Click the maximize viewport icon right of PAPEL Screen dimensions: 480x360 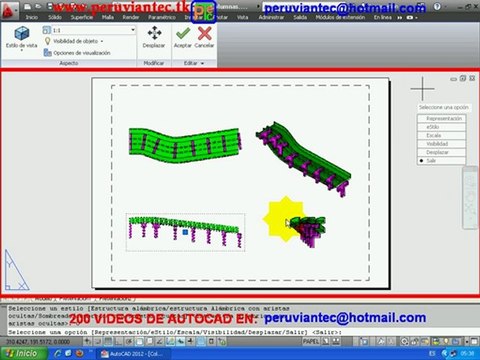[x=364, y=341]
